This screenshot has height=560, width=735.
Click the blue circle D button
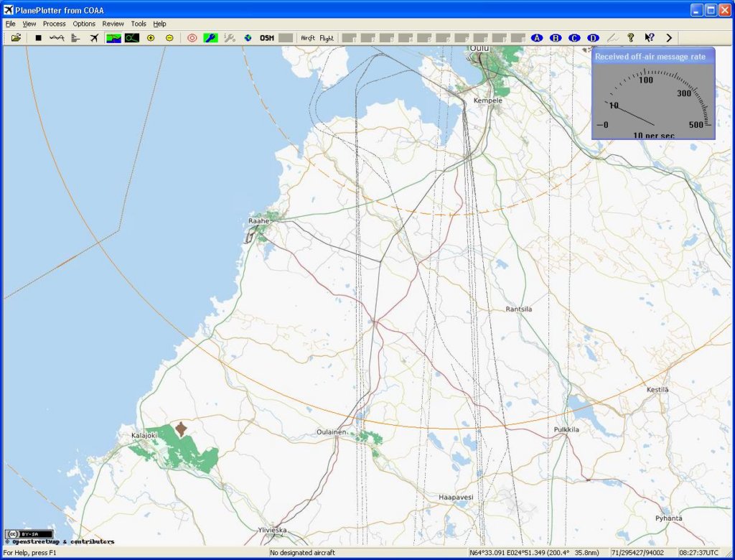click(593, 38)
